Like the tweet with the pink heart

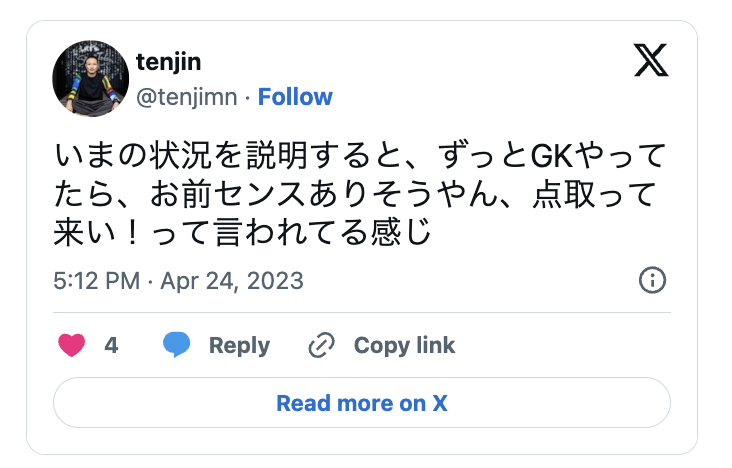pyautogui.click(x=72, y=346)
